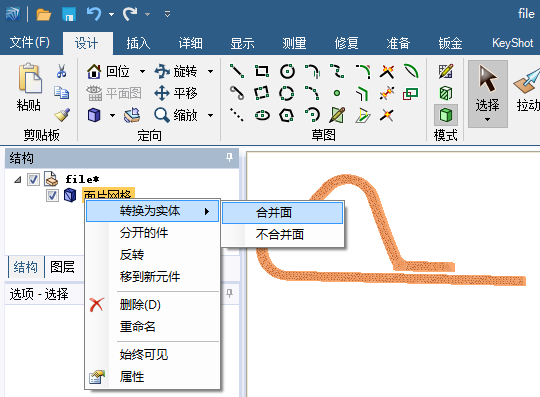Switch to the 钣金 ribbon tab
The width and height of the screenshot is (540, 397).
click(x=450, y=43)
